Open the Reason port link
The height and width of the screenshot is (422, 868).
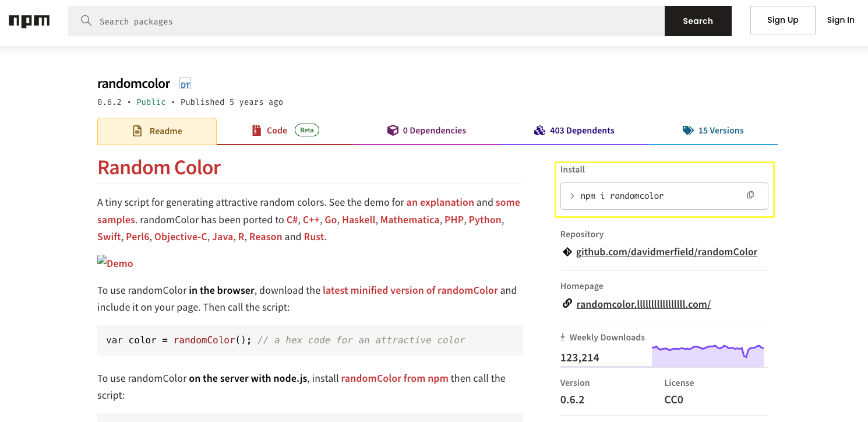tap(266, 237)
